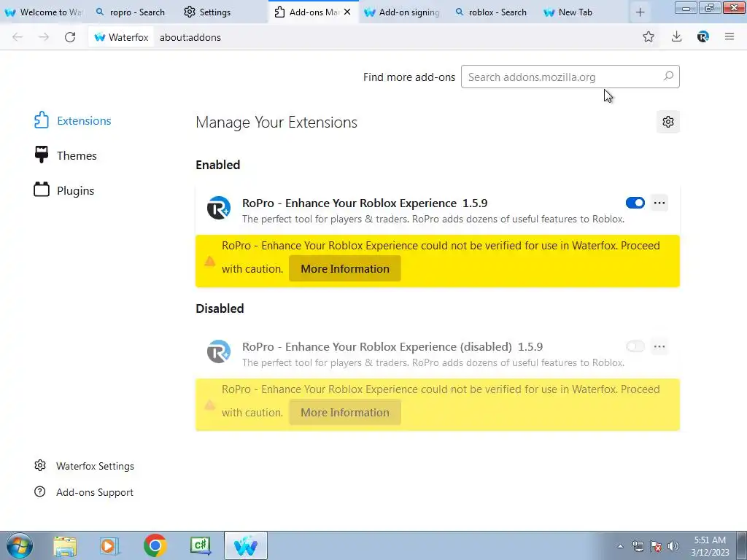Viewport: 747px width, 560px height.
Task: Open the extensions tools gear menu
Action: [668, 122]
